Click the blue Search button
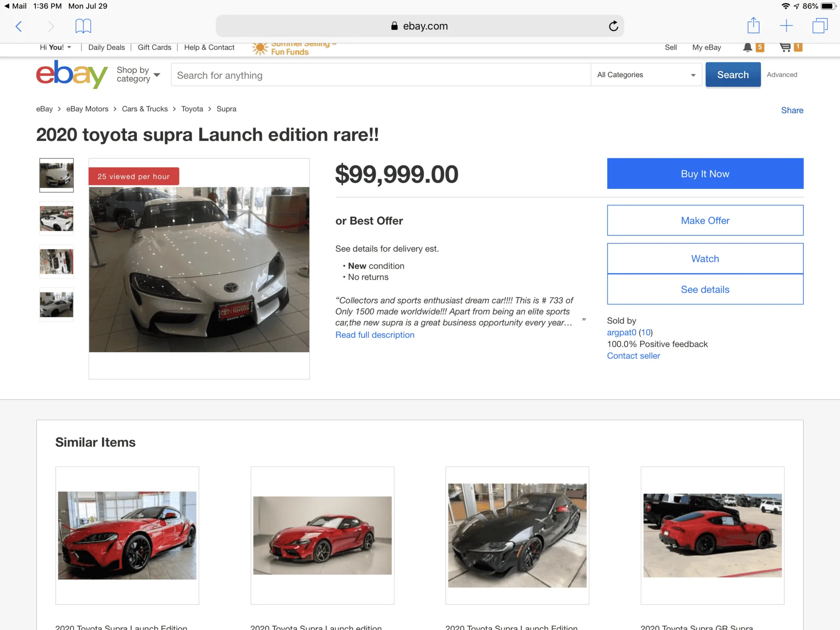Image resolution: width=840 pixels, height=630 pixels. coord(733,74)
